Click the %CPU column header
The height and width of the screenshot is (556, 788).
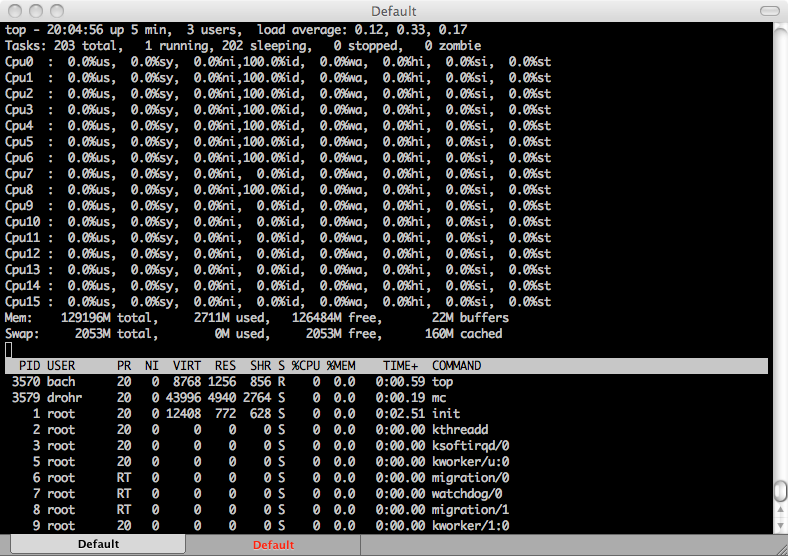click(x=307, y=366)
